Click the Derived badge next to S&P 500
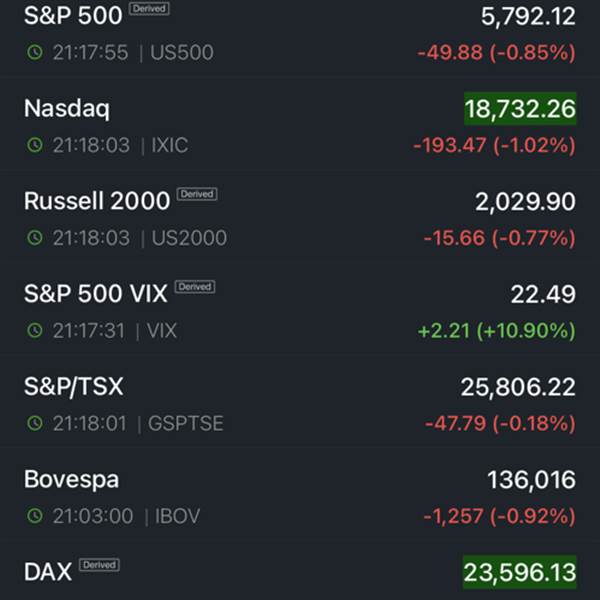The image size is (600, 600). click(x=149, y=8)
